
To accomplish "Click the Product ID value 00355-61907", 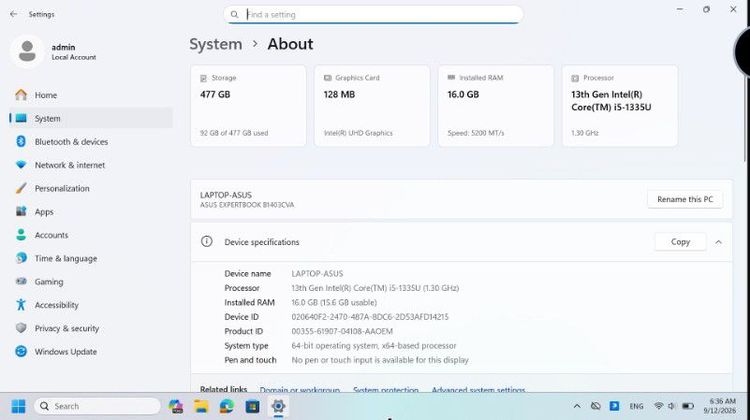I will pyautogui.click(x=342, y=331).
